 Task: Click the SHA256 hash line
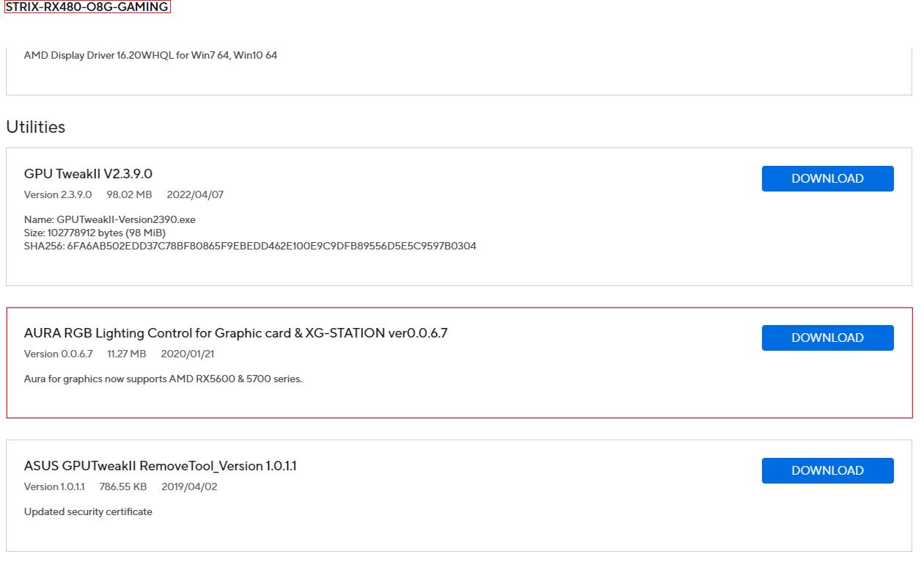click(250, 246)
